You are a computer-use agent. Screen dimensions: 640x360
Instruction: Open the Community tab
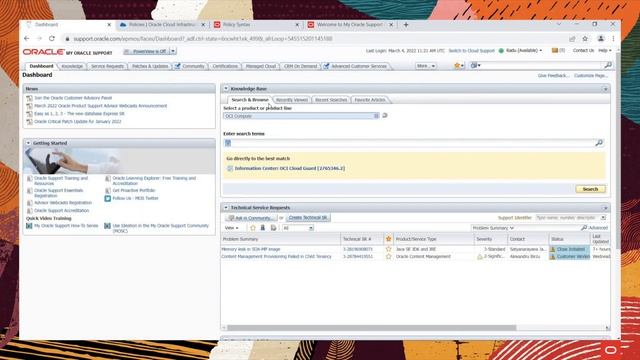(x=190, y=66)
